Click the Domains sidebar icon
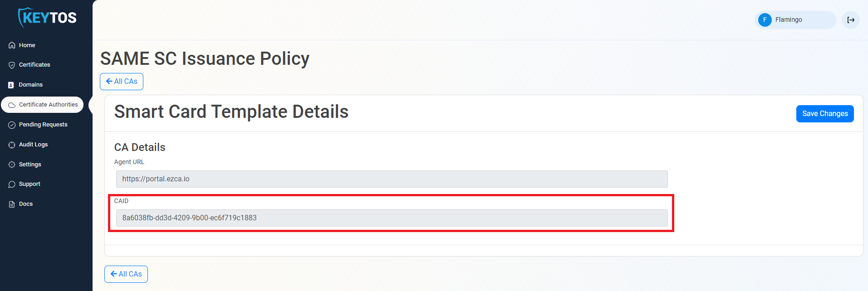This screenshot has width=868, height=291. (x=11, y=85)
